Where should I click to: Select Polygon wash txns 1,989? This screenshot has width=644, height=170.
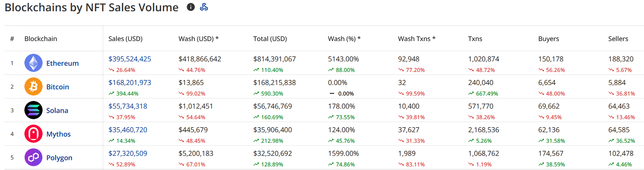(407, 153)
